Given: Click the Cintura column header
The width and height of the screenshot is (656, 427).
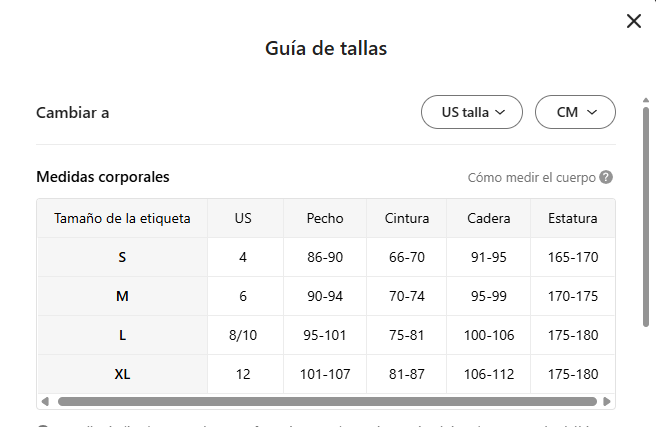Looking at the screenshot, I should tap(407, 218).
